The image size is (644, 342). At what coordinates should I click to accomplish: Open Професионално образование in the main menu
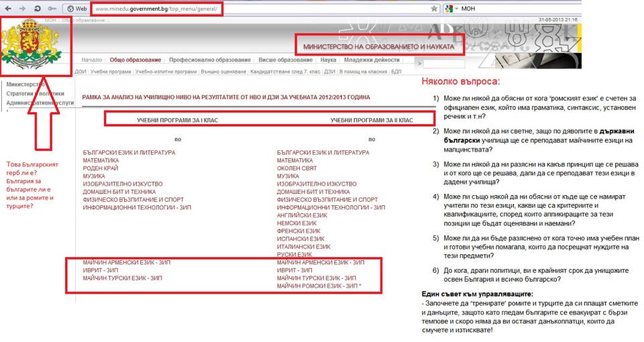pyautogui.click(x=210, y=60)
